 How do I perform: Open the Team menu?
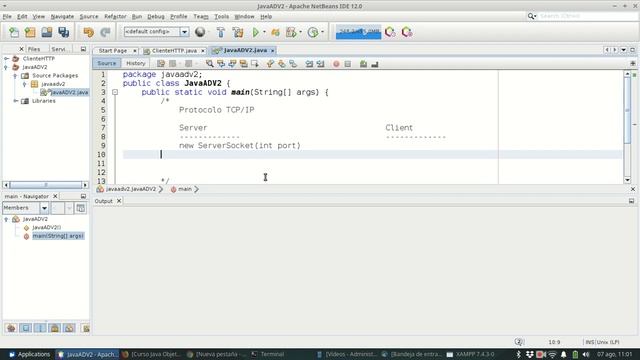[201, 16]
